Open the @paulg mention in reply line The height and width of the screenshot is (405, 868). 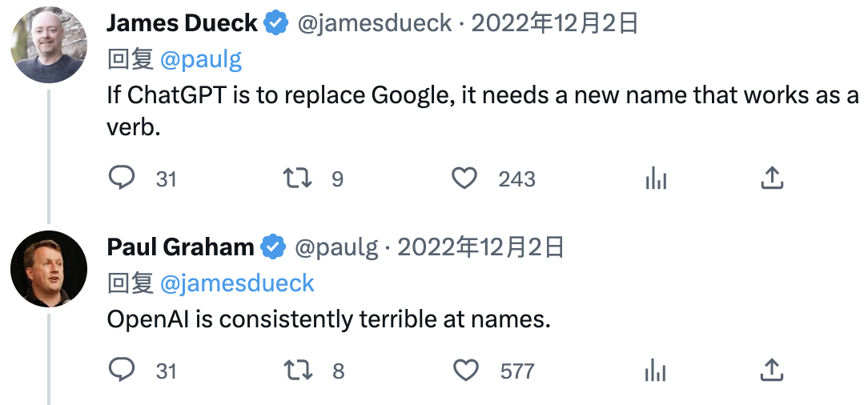201,60
